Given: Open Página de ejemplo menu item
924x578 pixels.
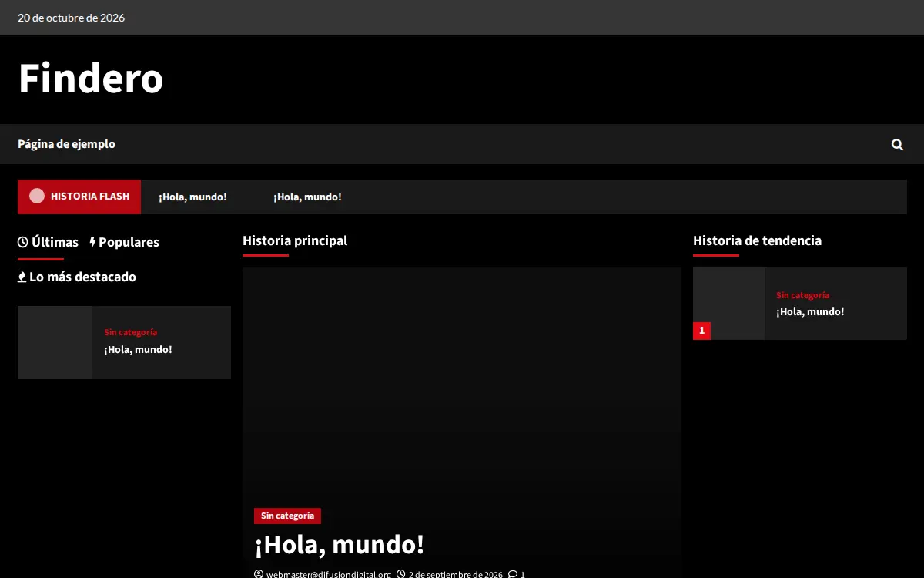Looking at the screenshot, I should [x=67, y=144].
